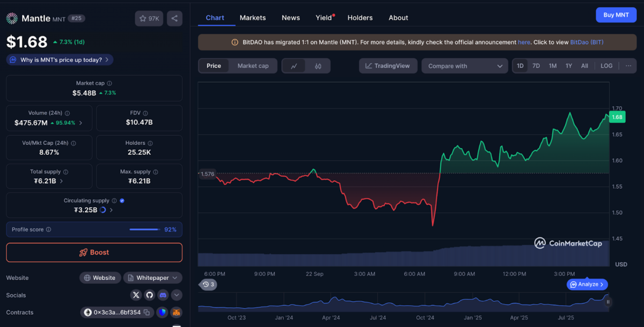Image resolution: width=644 pixels, height=327 pixels.
Task: Open "Why is MNT's price up today?"
Action: 60,60
